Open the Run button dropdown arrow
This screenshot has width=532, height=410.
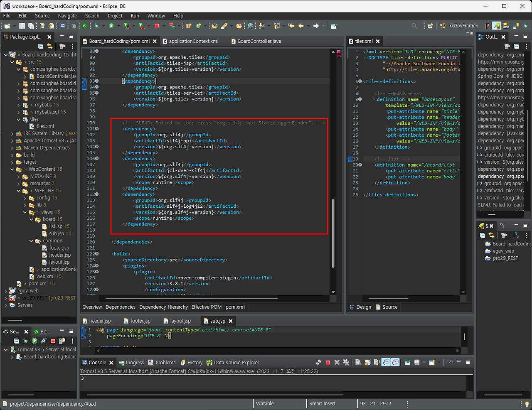[x=118, y=25]
